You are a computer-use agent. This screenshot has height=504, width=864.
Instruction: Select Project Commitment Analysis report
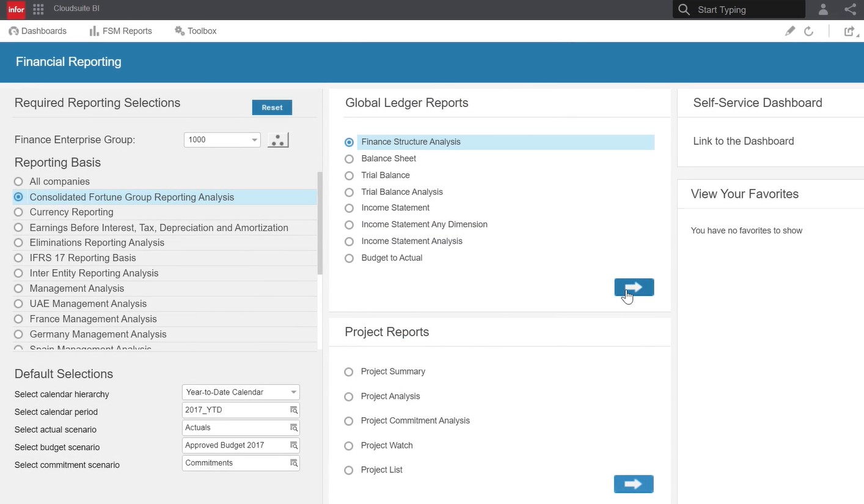[408, 421]
